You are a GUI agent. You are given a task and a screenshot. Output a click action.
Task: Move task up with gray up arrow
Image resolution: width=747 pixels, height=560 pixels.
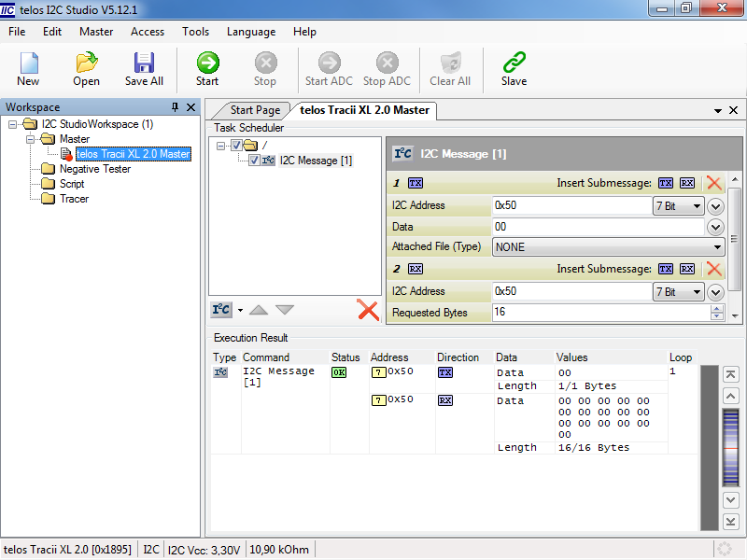pos(259,310)
